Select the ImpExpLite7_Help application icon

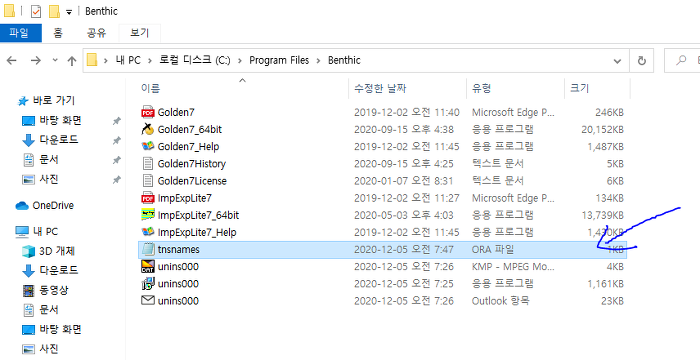(148, 232)
